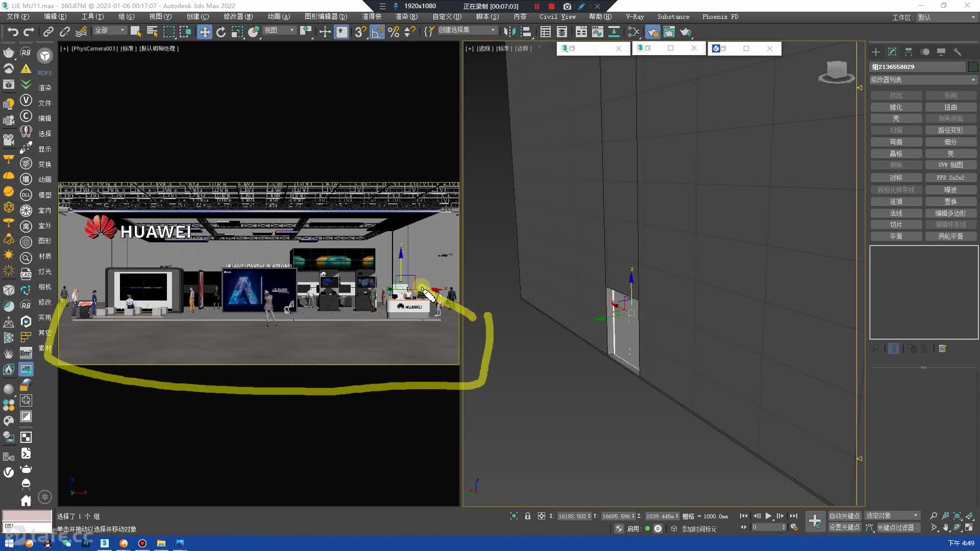
Task: Toggle Window/Crossing selection mode
Action: pyautogui.click(x=185, y=32)
